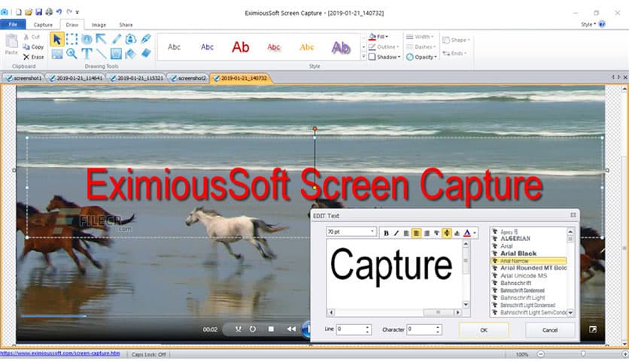Open the Style menu at top right
This screenshot has height=364, width=629.
[588, 25]
